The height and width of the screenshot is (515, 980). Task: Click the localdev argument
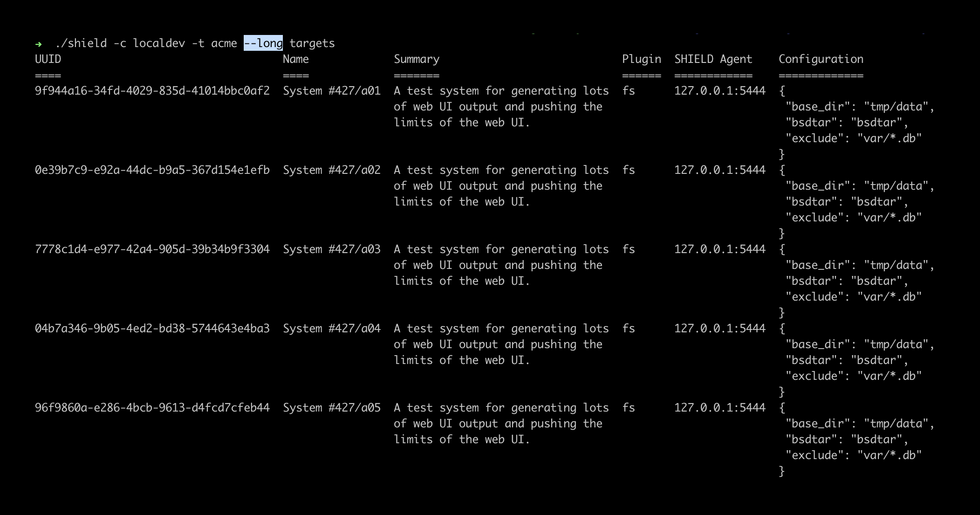[x=159, y=43]
